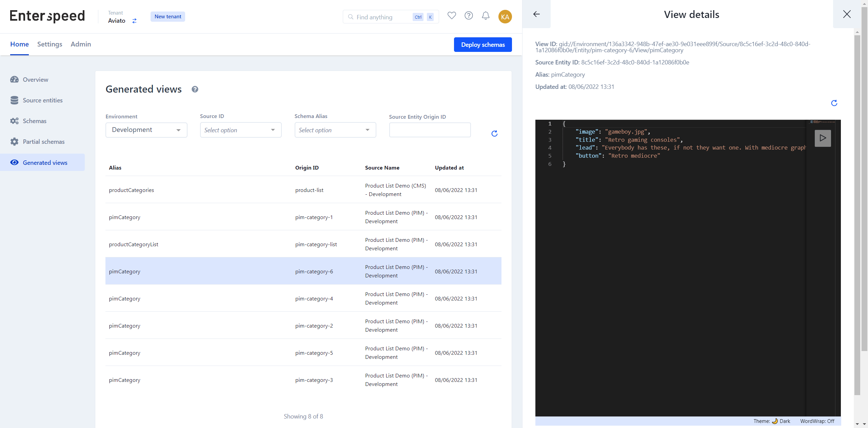Open Source entities in sidebar
Image resolution: width=868 pixels, height=428 pixels.
(42, 100)
